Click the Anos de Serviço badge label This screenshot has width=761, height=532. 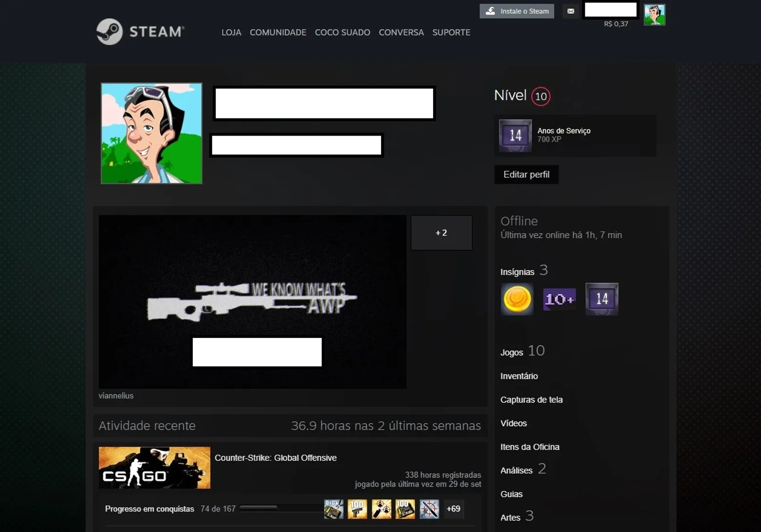[x=564, y=131]
